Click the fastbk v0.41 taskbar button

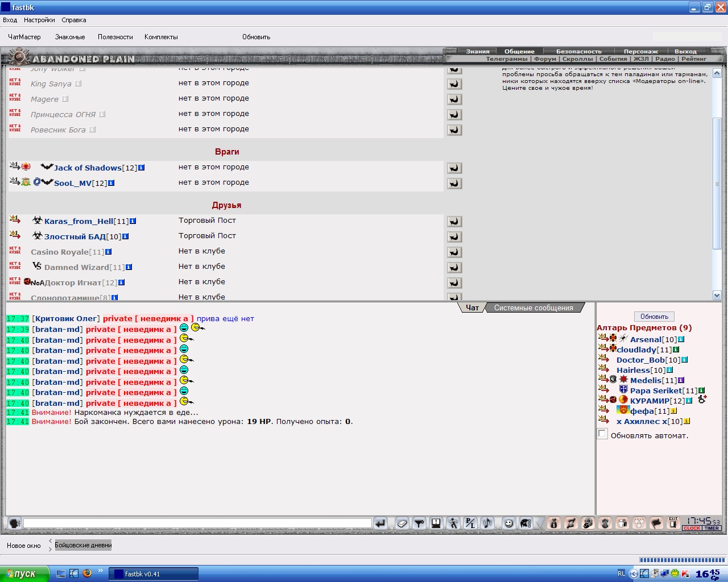[154, 574]
